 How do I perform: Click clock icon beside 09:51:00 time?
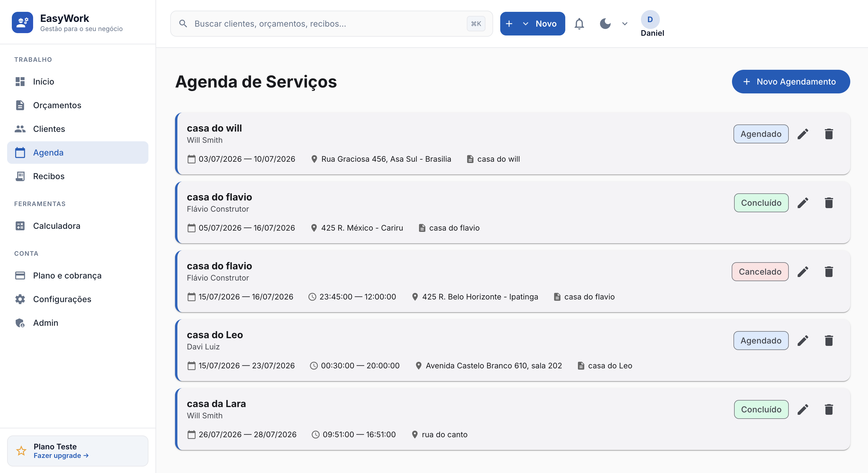[x=315, y=435]
